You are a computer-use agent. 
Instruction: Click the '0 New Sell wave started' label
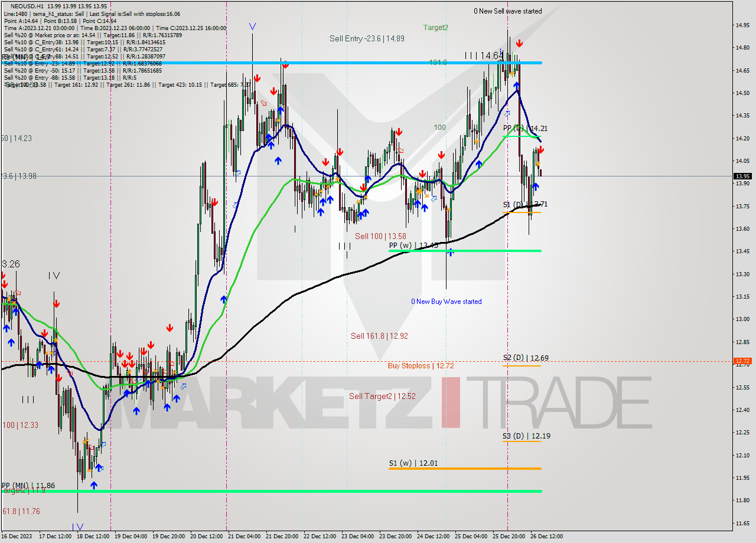508,11
